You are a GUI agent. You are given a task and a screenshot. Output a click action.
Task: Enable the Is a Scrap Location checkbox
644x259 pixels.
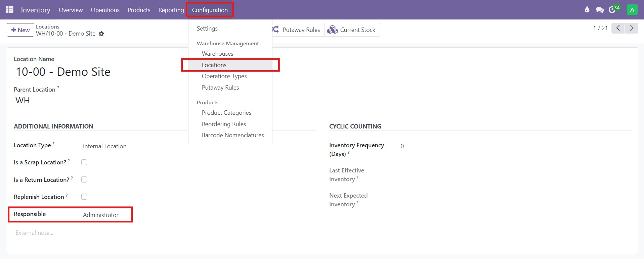click(84, 162)
